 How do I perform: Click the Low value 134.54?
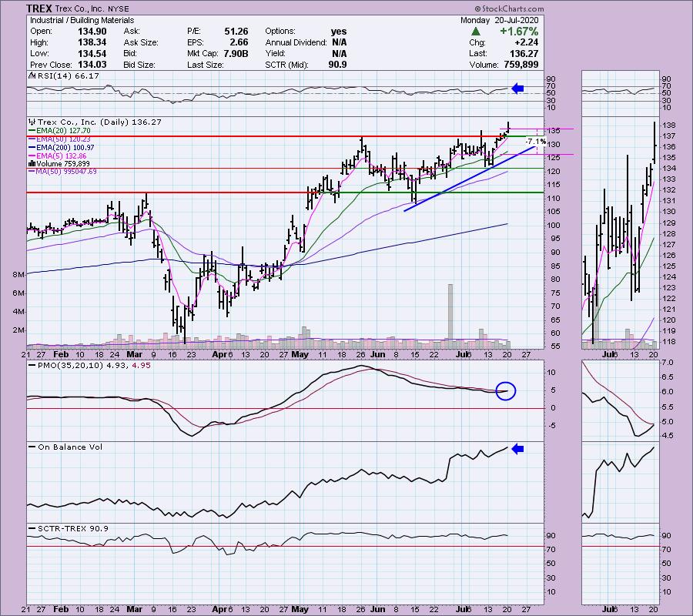point(92,53)
